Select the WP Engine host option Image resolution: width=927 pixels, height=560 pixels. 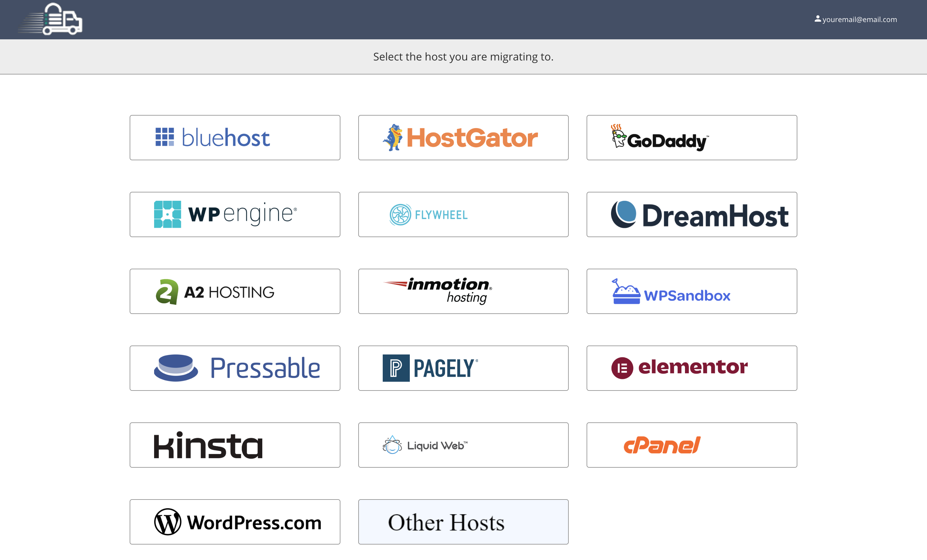pos(235,214)
